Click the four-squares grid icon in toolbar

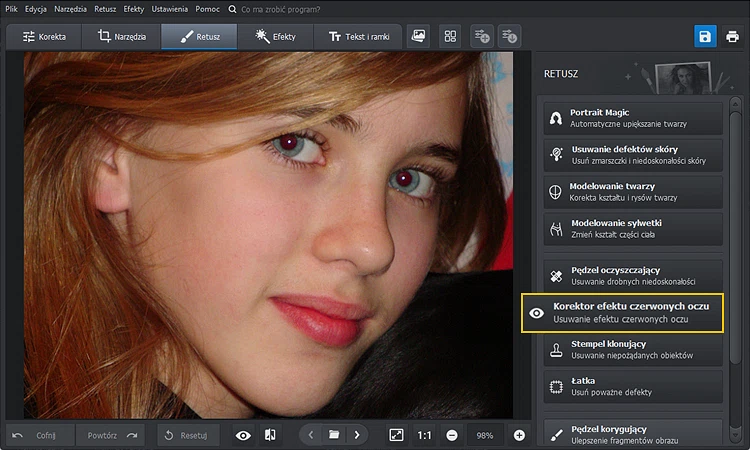click(450, 36)
